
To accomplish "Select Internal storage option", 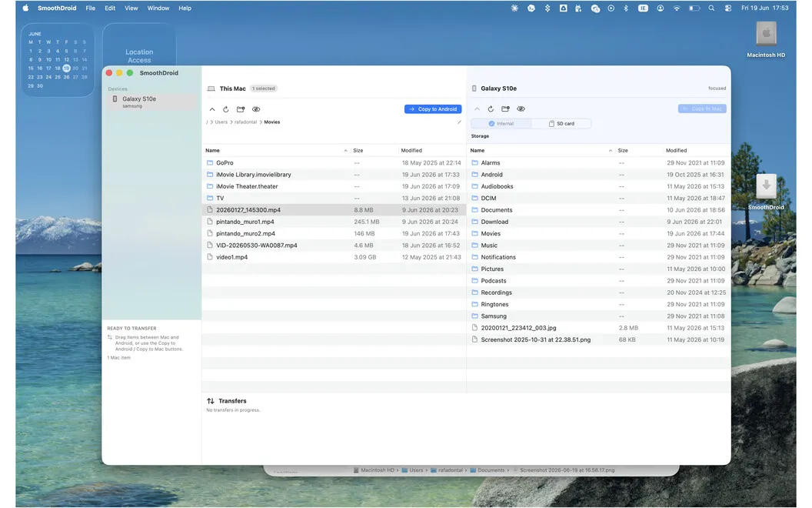I will tap(501, 123).
